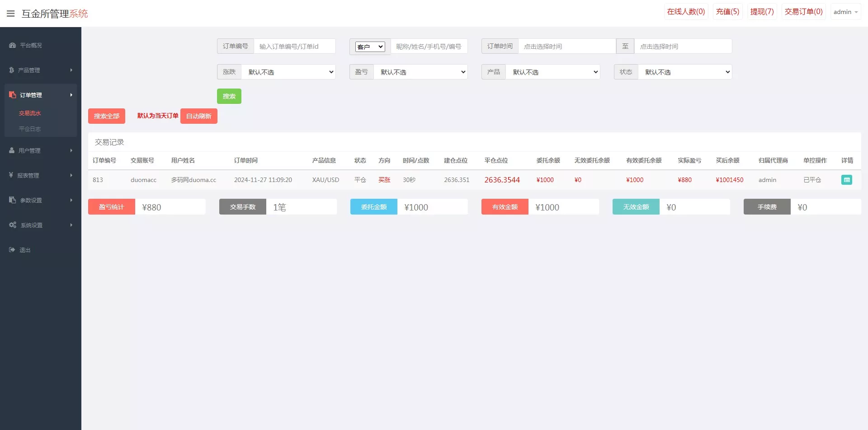Click the order number input field
This screenshot has width=868, height=430.
(x=294, y=46)
